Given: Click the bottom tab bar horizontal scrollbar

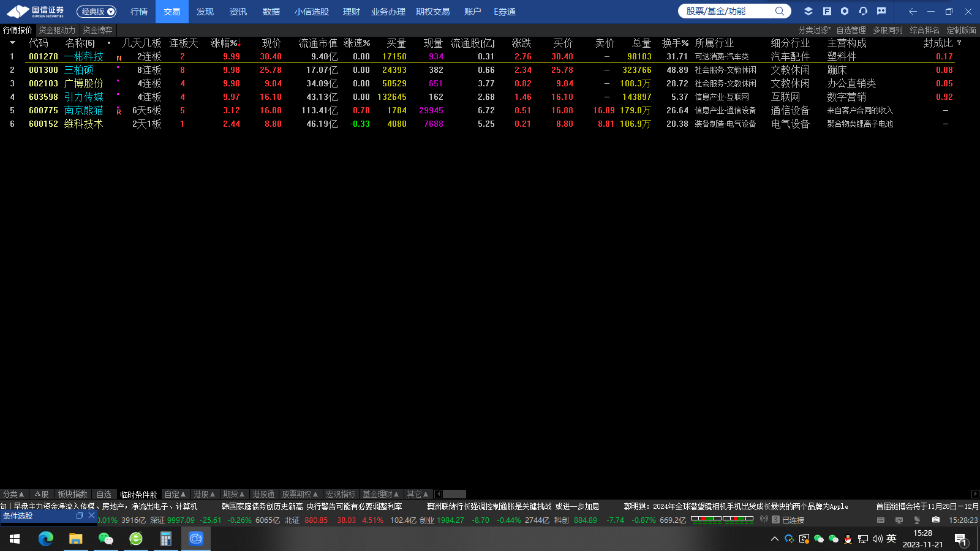Looking at the screenshot, I should pyautogui.click(x=454, y=494).
